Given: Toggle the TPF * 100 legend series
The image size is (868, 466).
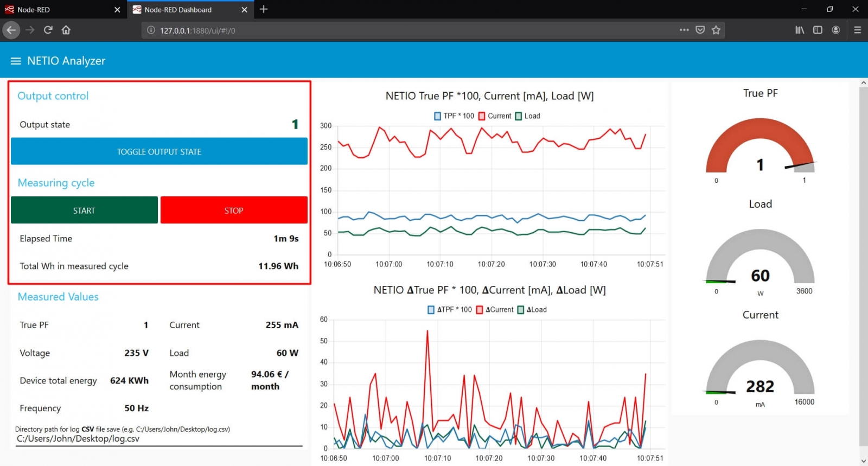Looking at the screenshot, I should tap(454, 116).
